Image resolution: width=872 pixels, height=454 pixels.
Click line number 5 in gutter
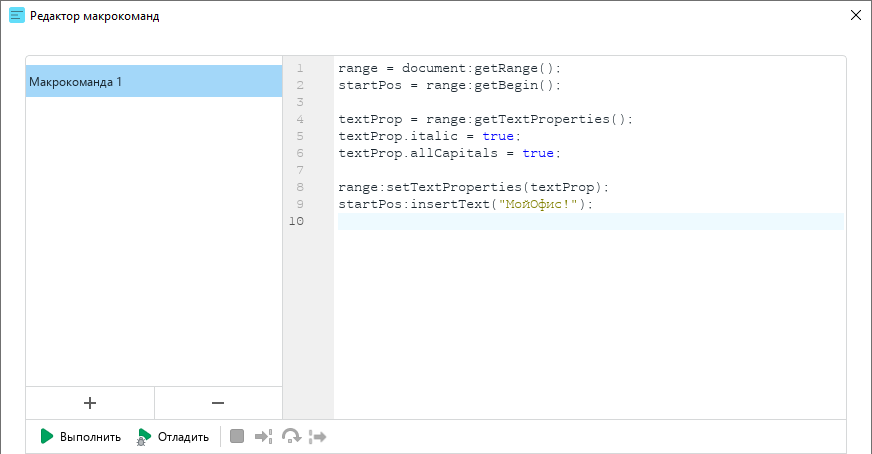300,136
